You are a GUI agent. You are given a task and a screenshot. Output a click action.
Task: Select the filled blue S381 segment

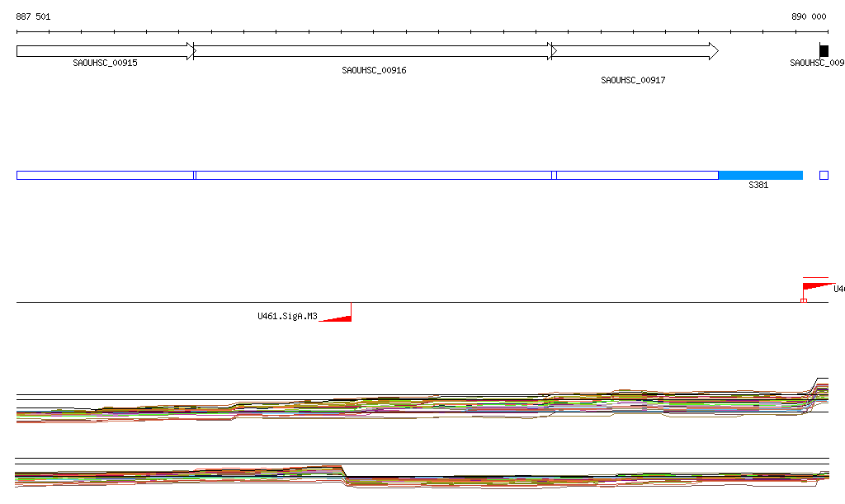(760, 175)
